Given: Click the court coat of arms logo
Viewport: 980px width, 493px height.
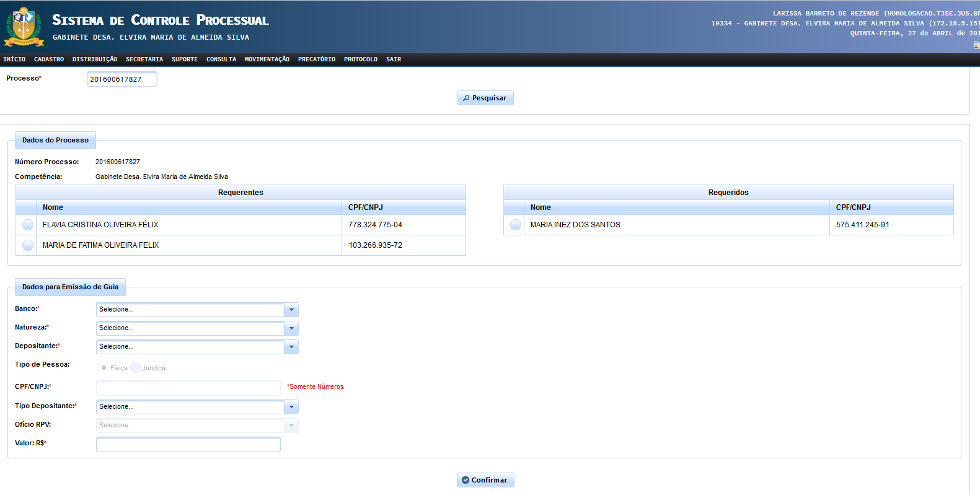Looking at the screenshot, I should pyautogui.click(x=24, y=27).
